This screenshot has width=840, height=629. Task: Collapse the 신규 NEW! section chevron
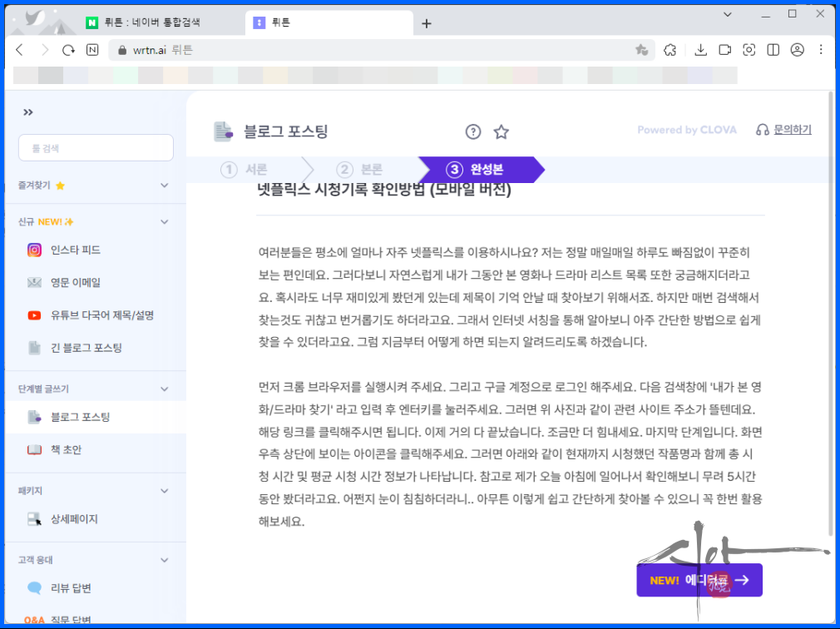coord(165,222)
